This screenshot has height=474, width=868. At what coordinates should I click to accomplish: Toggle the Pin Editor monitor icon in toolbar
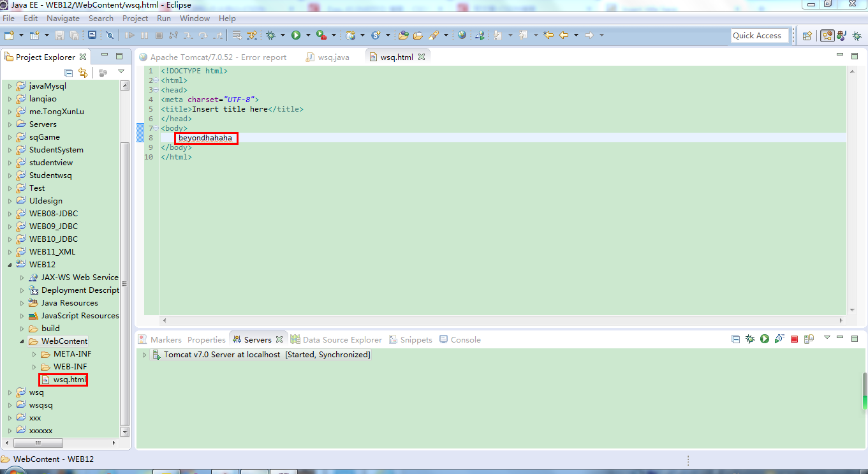[92, 36]
